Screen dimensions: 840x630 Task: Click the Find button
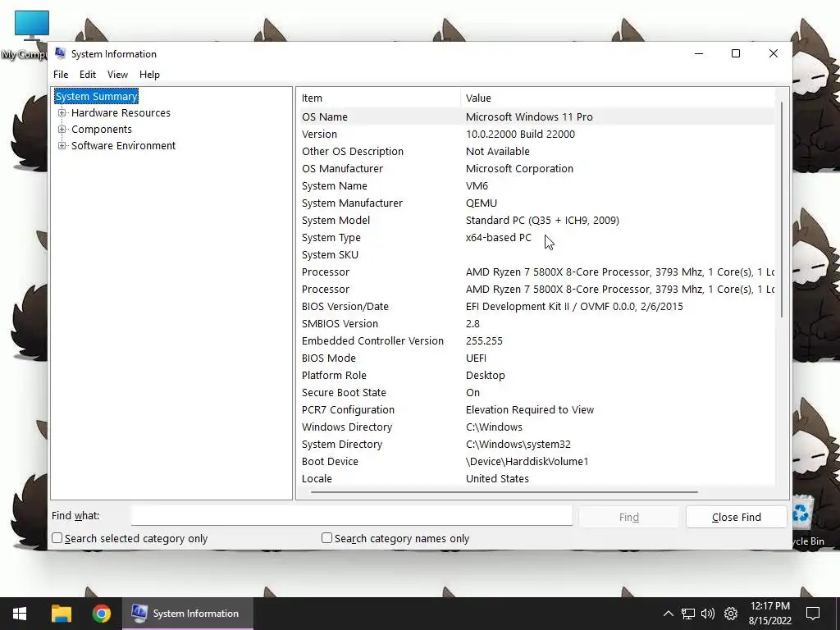pyautogui.click(x=629, y=517)
